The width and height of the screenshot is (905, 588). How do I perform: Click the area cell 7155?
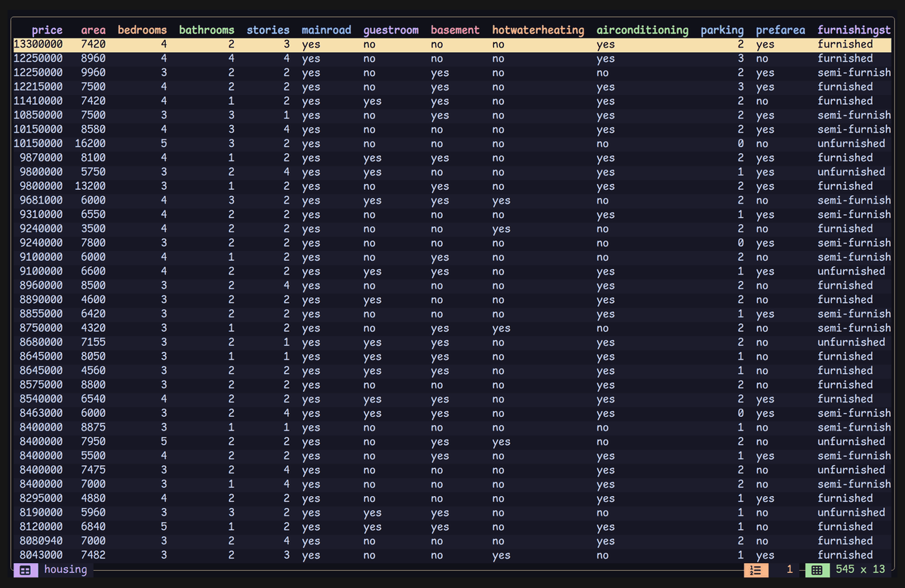(x=94, y=342)
